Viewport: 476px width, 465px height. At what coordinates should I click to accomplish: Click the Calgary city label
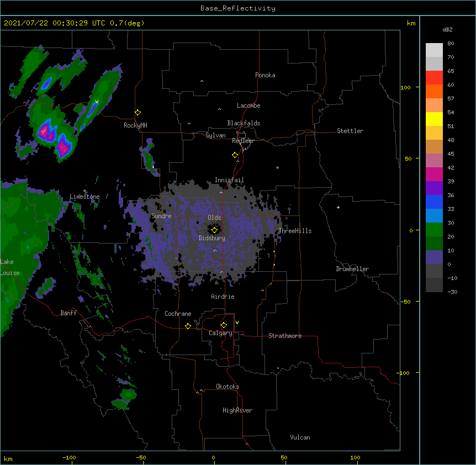coord(220,333)
